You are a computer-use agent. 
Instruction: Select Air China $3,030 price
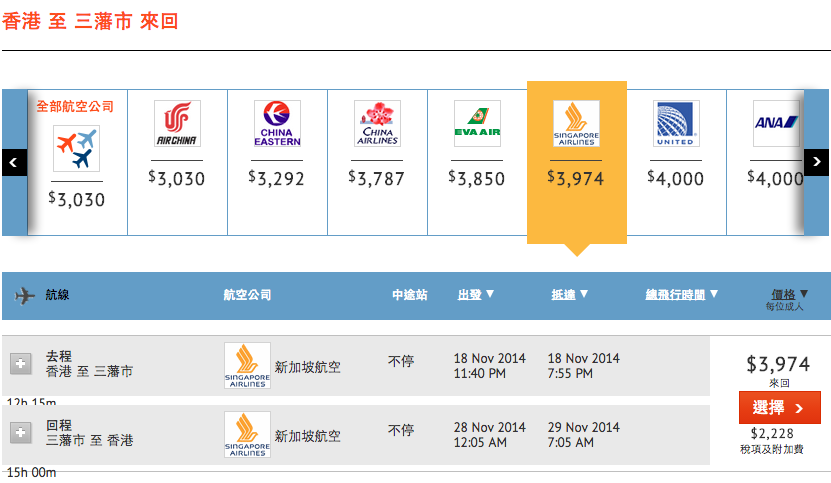tap(176, 179)
